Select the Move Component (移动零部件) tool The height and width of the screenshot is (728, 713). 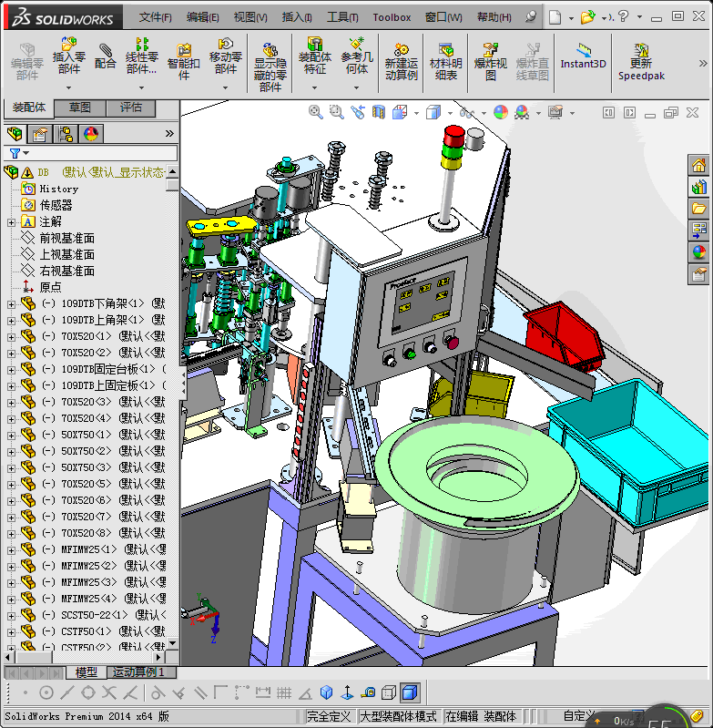(x=226, y=56)
